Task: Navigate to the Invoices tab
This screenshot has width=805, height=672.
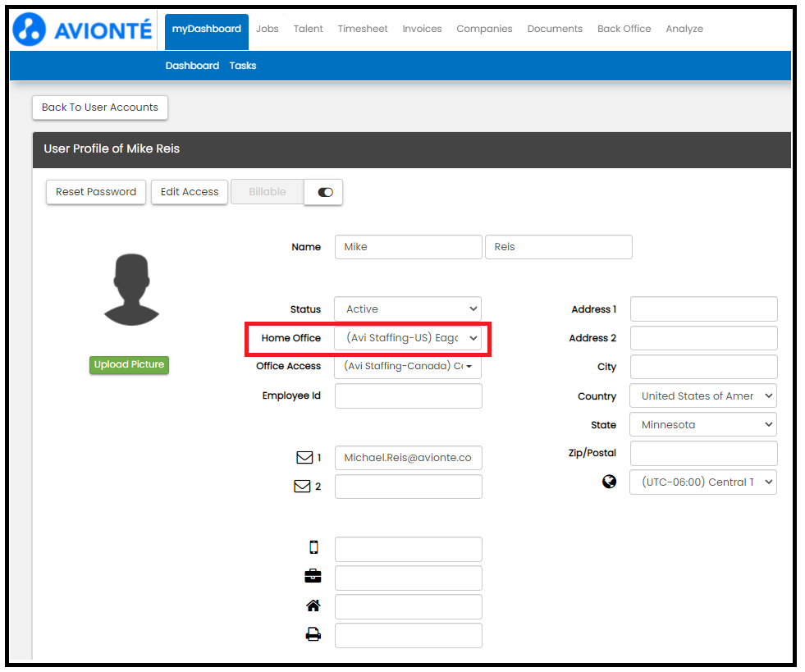Action: [422, 29]
